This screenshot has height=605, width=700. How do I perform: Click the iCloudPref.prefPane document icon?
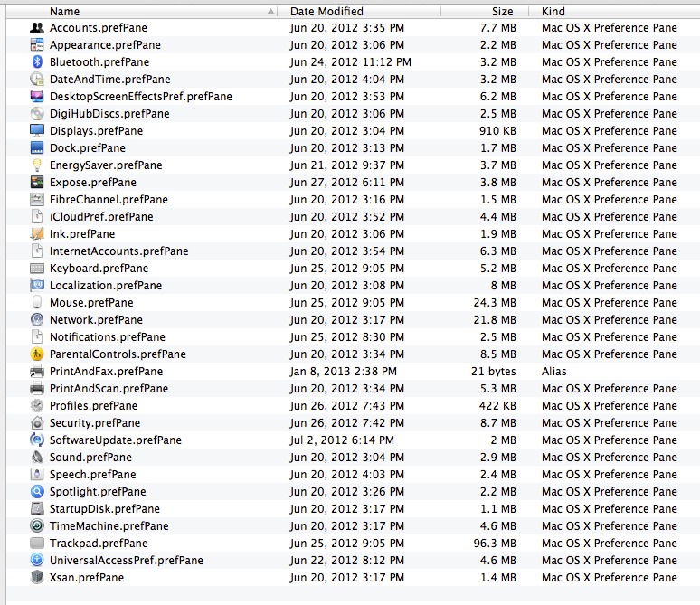point(37,217)
